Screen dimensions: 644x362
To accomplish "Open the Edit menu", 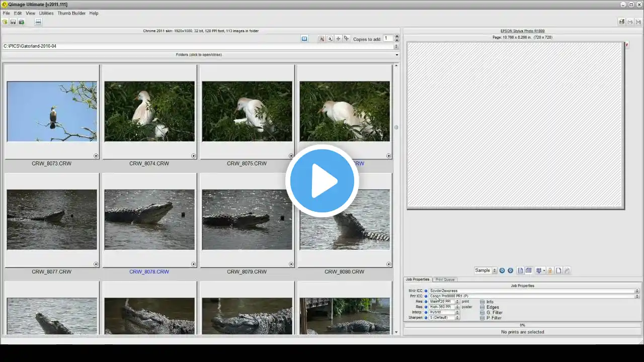I will click(18, 13).
